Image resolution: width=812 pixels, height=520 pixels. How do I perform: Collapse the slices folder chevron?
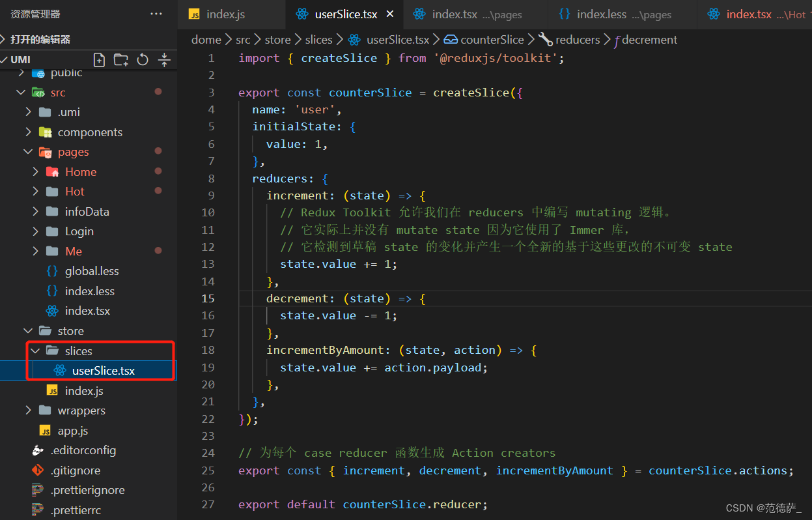click(35, 351)
